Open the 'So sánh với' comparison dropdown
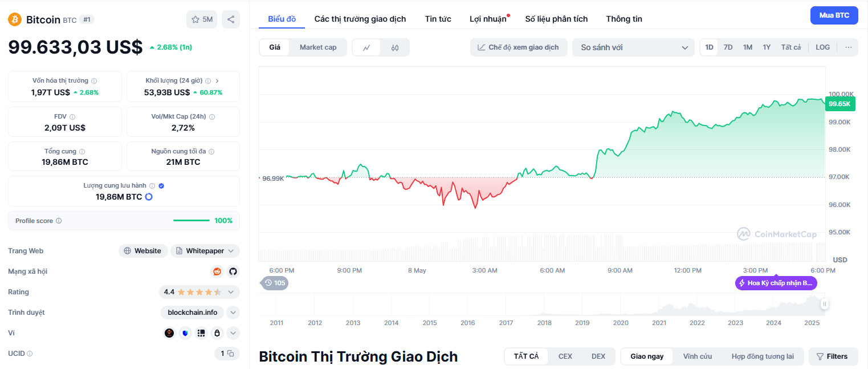868x369 pixels. [633, 47]
